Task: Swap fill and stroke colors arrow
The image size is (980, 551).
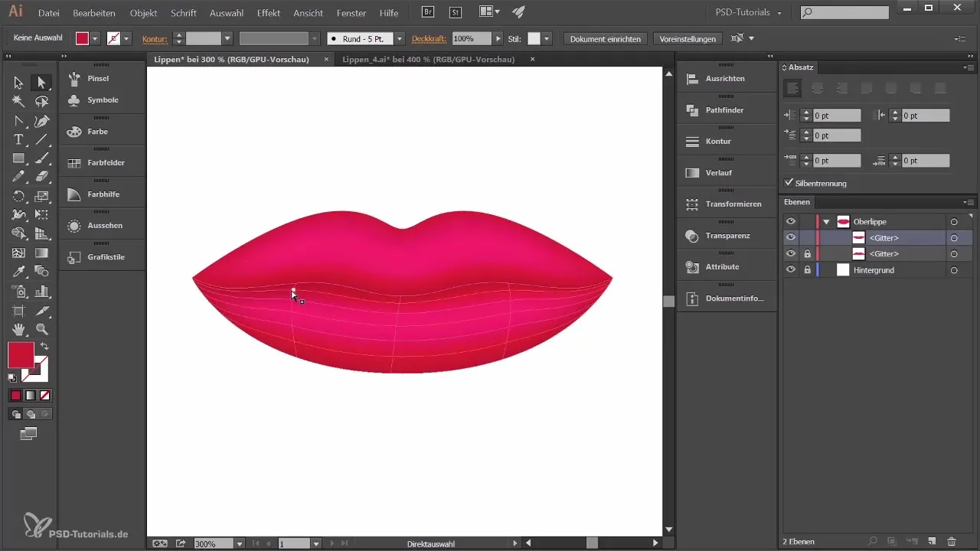Action: coord(44,347)
